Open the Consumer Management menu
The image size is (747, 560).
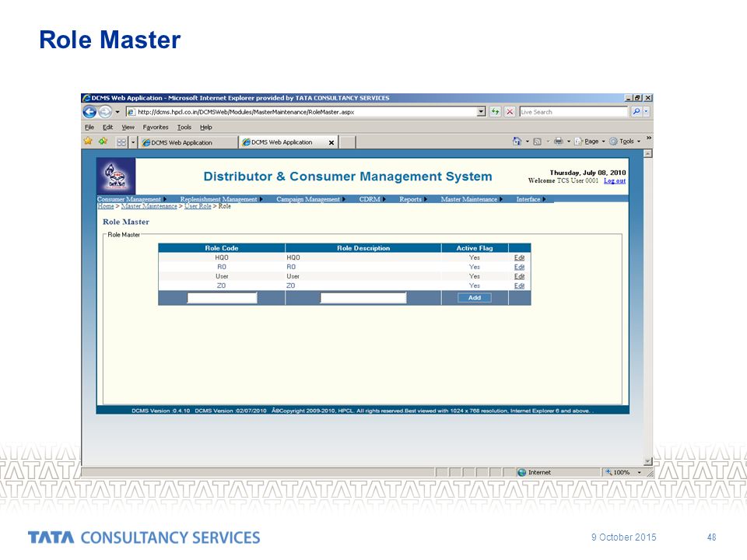coord(132,199)
